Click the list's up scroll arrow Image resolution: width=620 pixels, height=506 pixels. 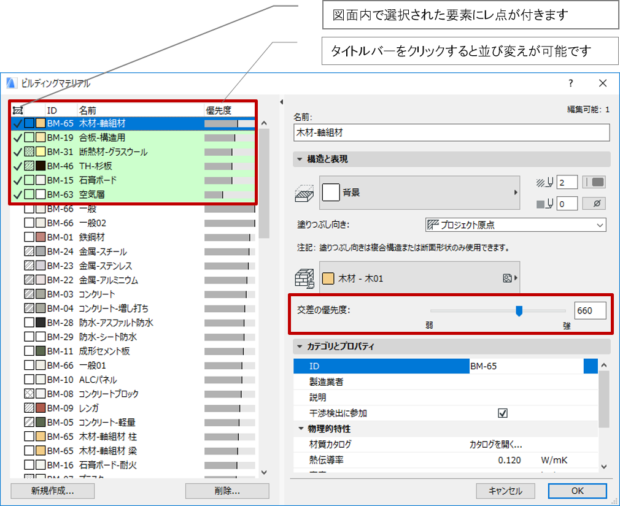pyautogui.click(x=264, y=123)
